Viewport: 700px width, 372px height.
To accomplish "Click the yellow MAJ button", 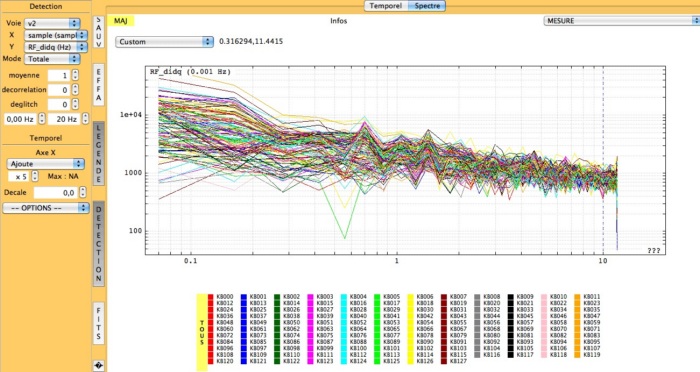I will point(121,21).
